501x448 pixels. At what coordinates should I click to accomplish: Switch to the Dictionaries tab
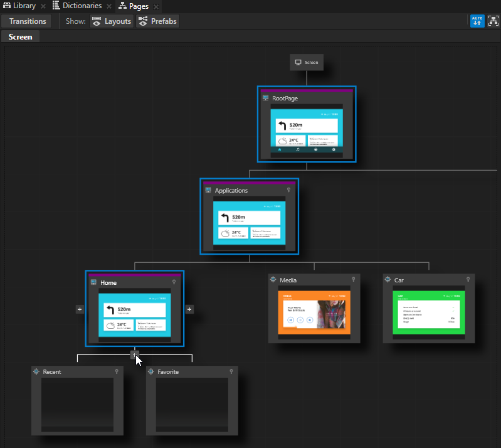(x=76, y=6)
